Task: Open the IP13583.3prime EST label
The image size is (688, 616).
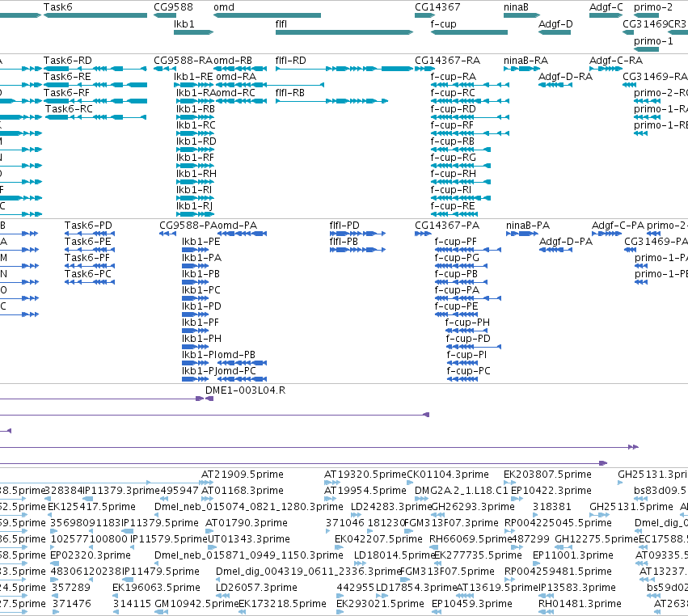Action: pyautogui.click(x=577, y=588)
